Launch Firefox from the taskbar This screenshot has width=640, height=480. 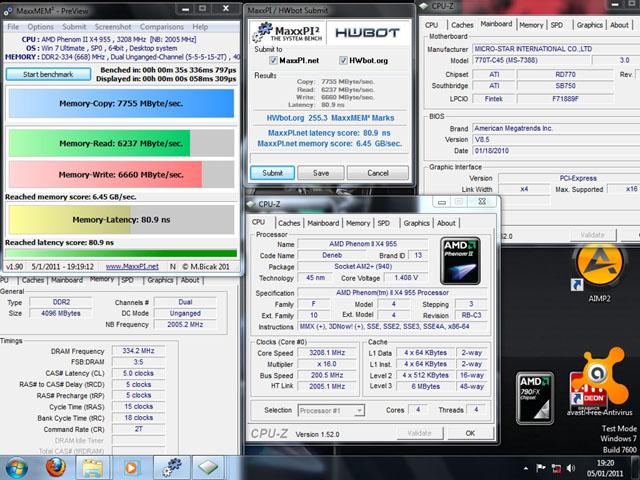[x=56, y=467]
